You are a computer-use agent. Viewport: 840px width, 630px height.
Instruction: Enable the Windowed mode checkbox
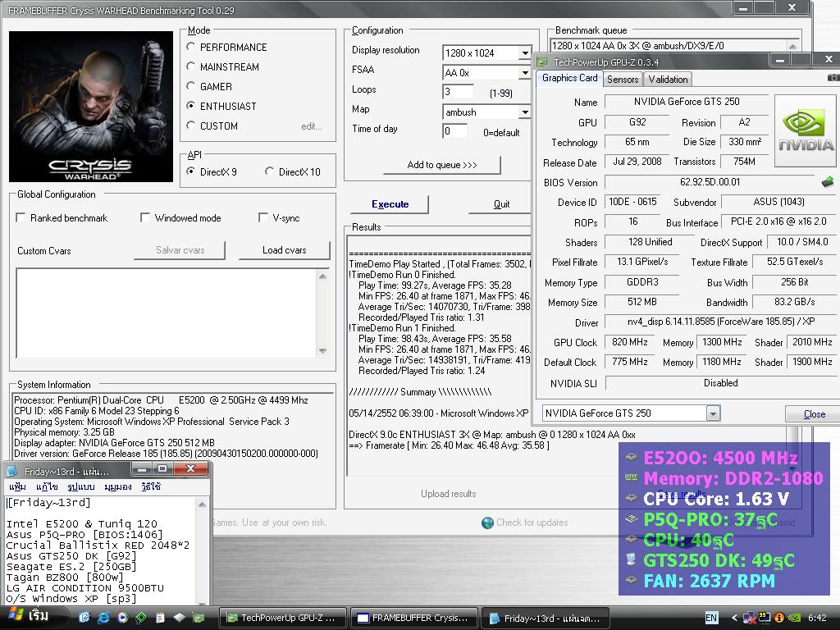(144, 217)
